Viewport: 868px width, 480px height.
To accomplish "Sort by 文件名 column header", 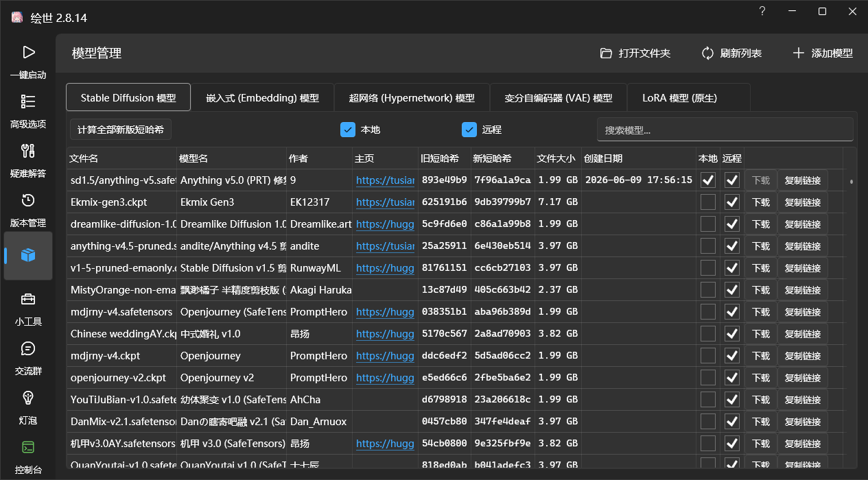I will (121, 158).
